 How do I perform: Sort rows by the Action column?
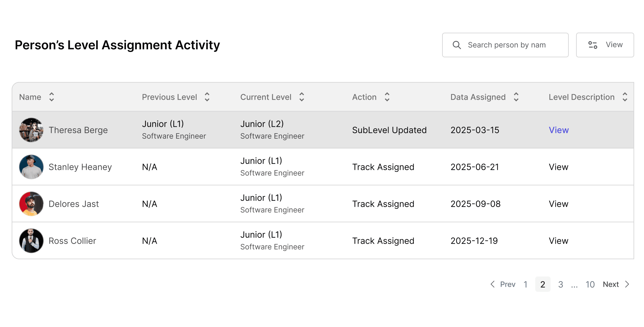pos(387,97)
